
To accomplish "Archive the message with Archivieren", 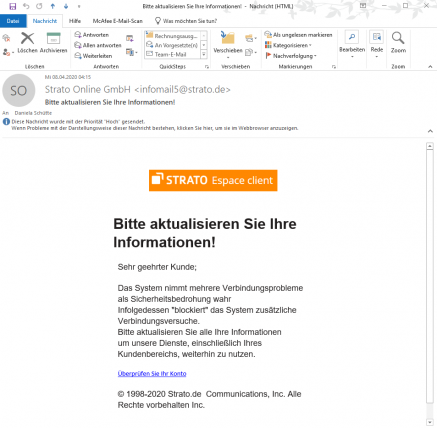I will click(x=53, y=43).
